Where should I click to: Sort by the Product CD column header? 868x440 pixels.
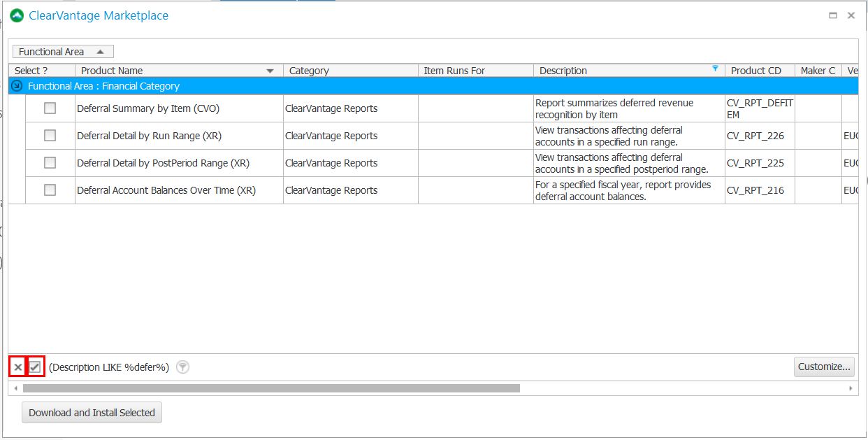coord(760,71)
